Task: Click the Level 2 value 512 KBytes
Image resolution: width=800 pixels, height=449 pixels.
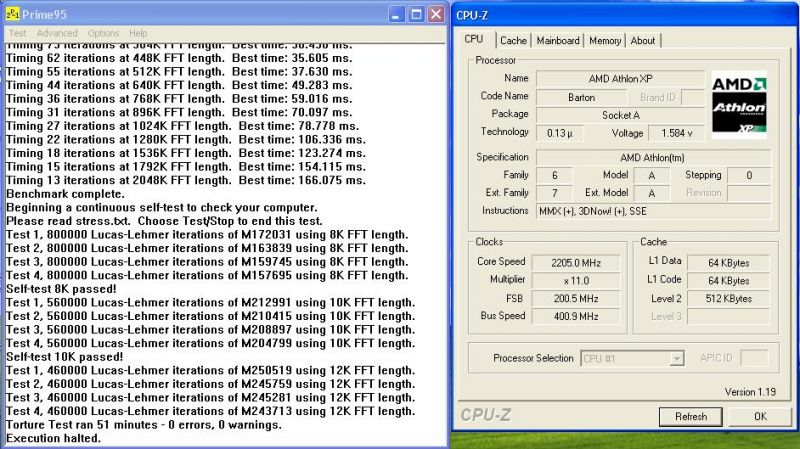Action: [x=728, y=298]
